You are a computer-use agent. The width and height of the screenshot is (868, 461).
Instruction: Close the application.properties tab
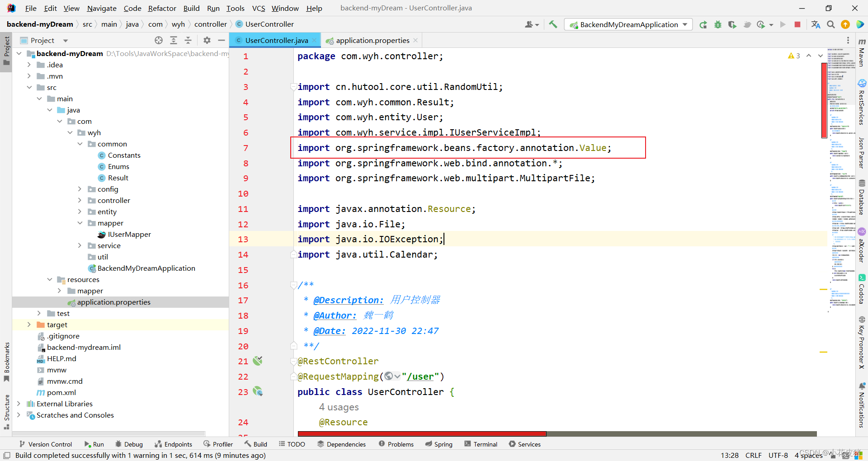[x=415, y=40]
